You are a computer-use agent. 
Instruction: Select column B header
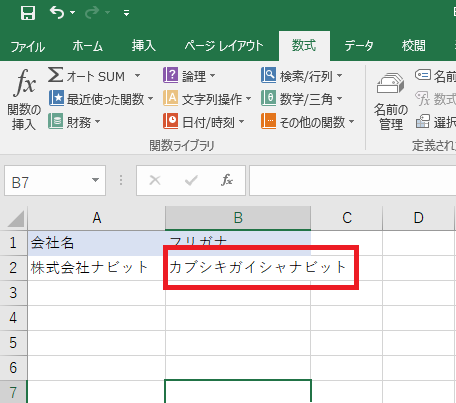coord(238,218)
